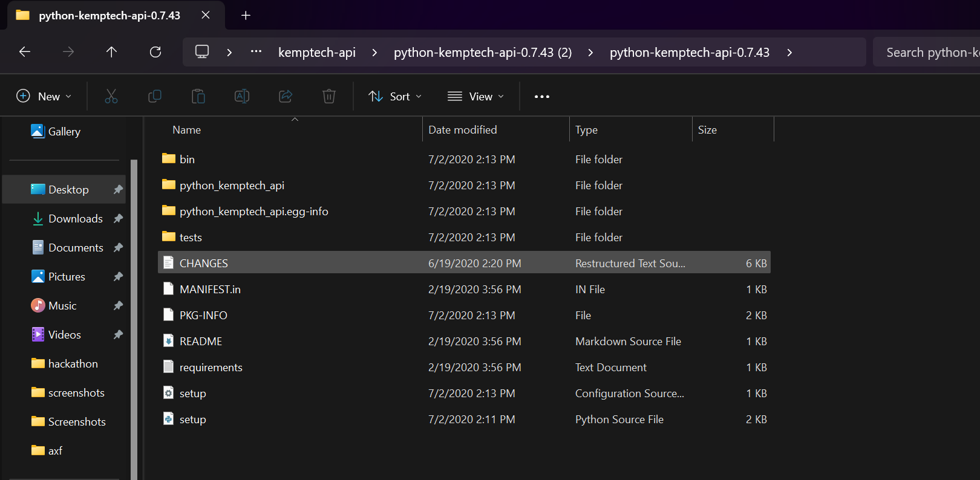Select the setup Configuration Source file

(464, 394)
